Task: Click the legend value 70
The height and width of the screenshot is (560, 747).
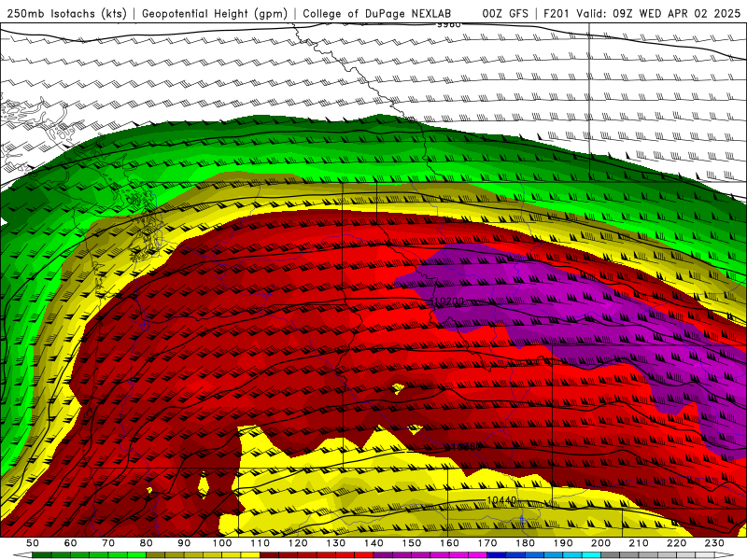Action: click(x=108, y=543)
